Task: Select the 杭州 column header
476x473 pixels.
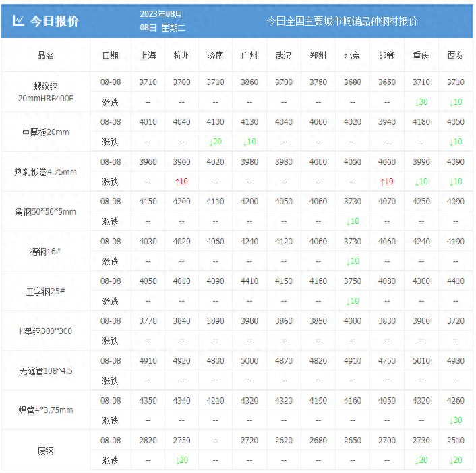Action: (x=182, y=55)
